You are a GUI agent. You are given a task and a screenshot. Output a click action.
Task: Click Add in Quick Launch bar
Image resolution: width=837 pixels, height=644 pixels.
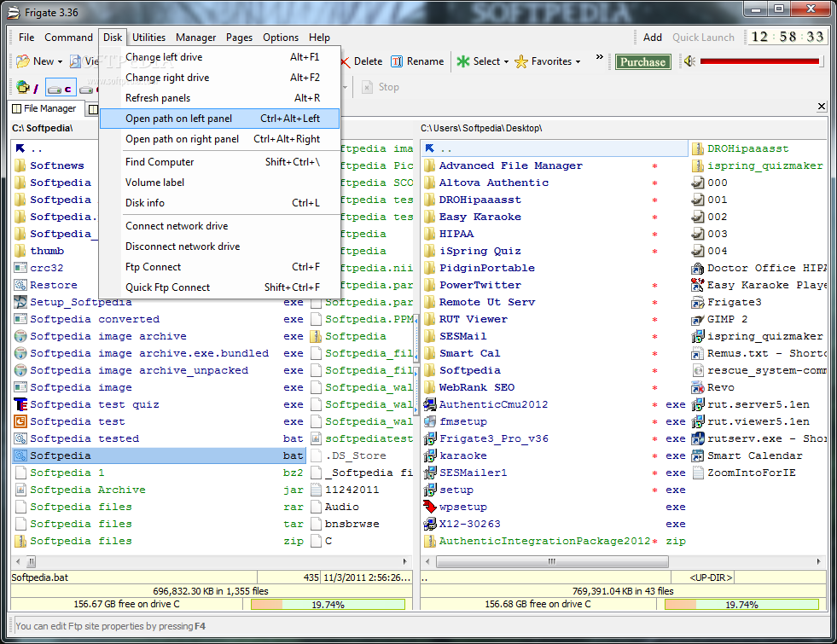point(653,38)
